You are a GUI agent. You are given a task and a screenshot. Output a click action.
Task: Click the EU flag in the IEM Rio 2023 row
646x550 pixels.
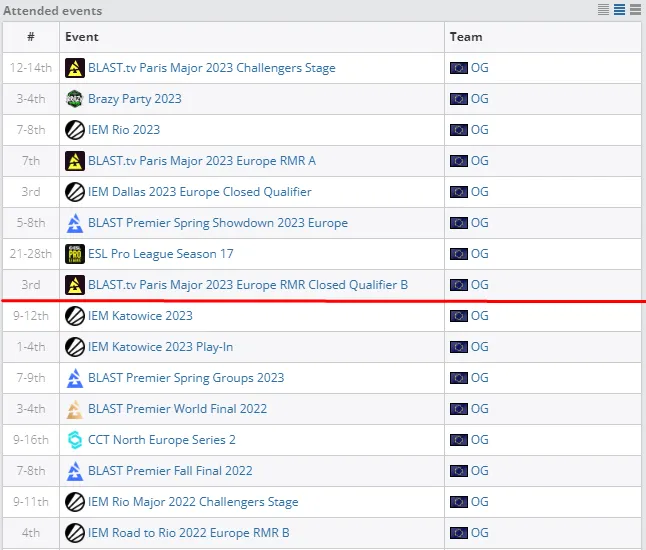[459, 130]
